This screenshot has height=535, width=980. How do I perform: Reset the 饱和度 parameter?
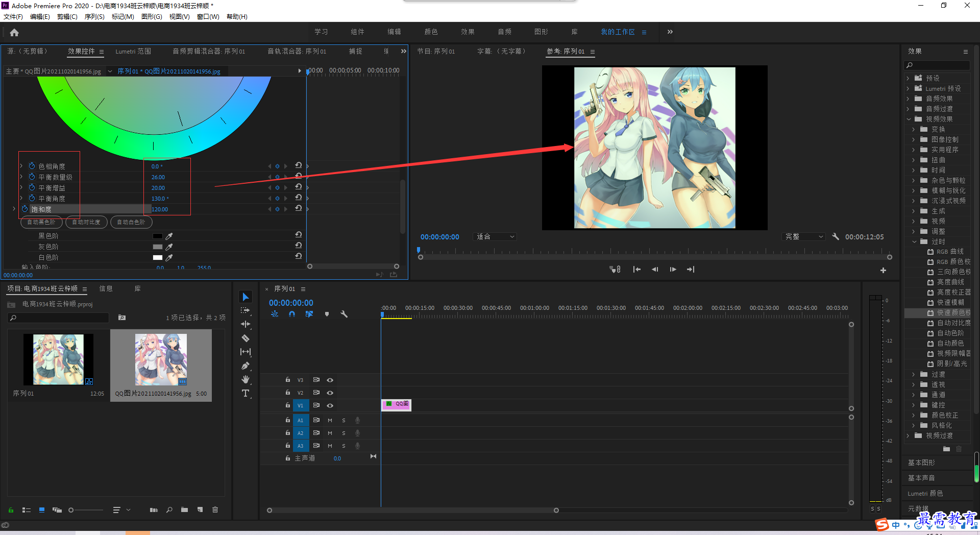pyautogui.click(x=299, y=208)
